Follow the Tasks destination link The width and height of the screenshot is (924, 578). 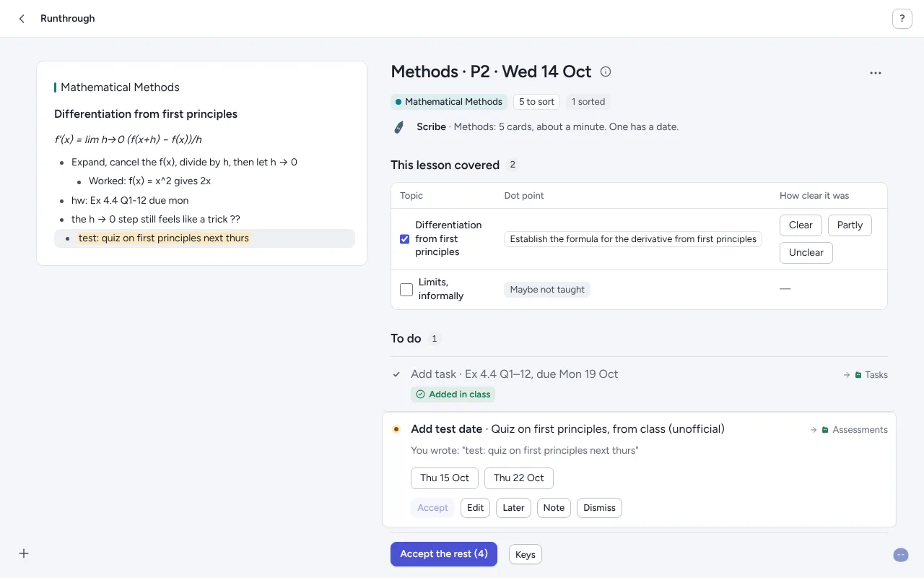point(866,375)
